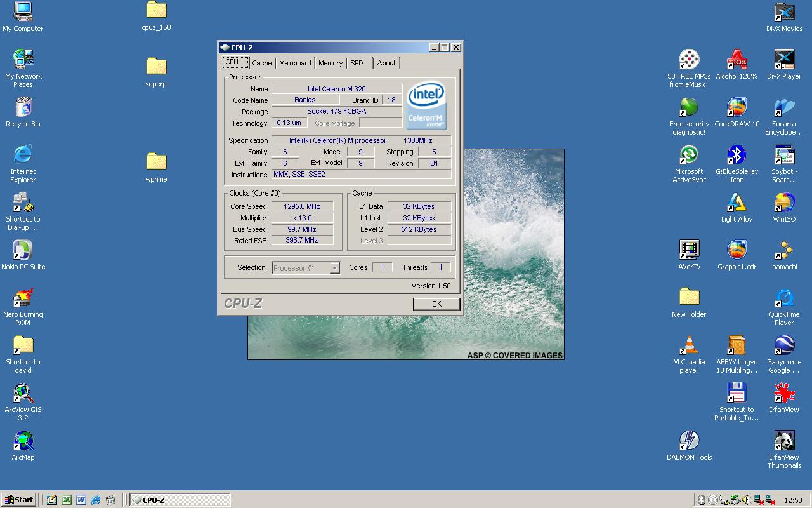This screenshot has width=812, height=508.
Task: Select the CorelDRAW 10 icon
Action: point(737,112)
